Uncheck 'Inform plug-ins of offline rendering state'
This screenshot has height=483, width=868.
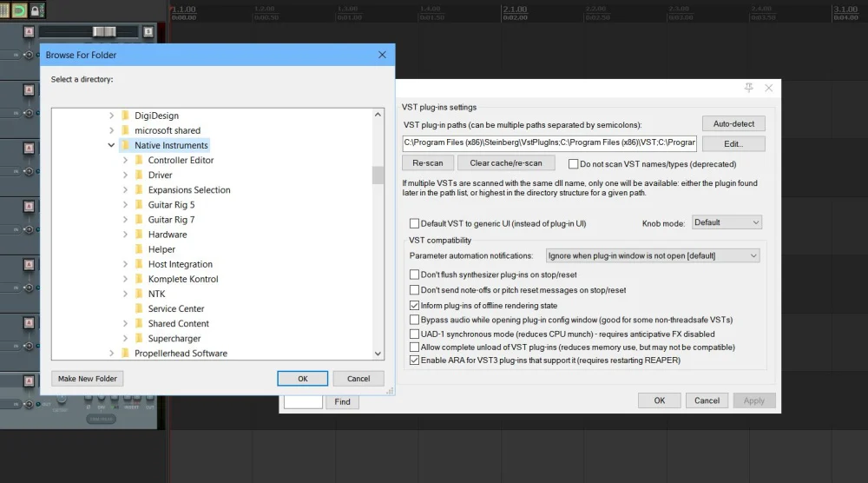pos(414,305)
